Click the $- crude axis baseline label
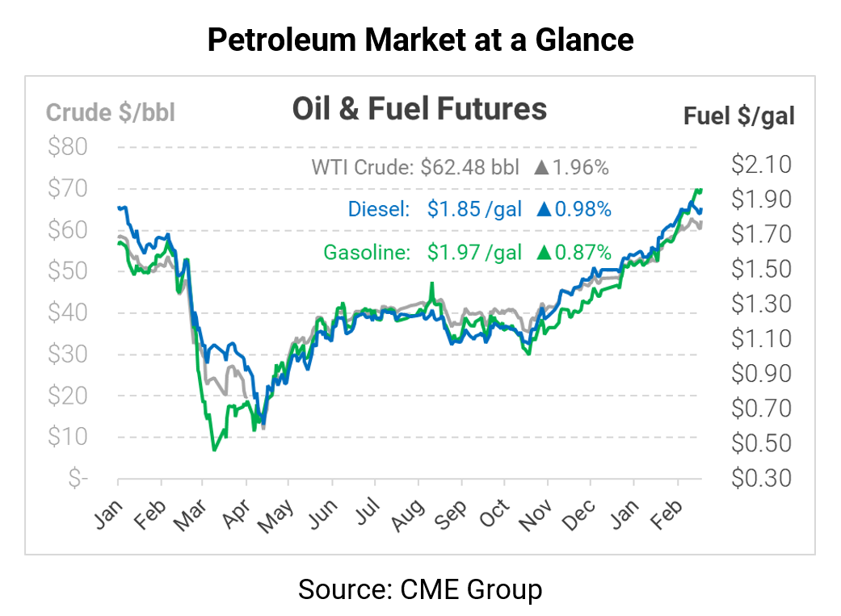 (78, 478)
